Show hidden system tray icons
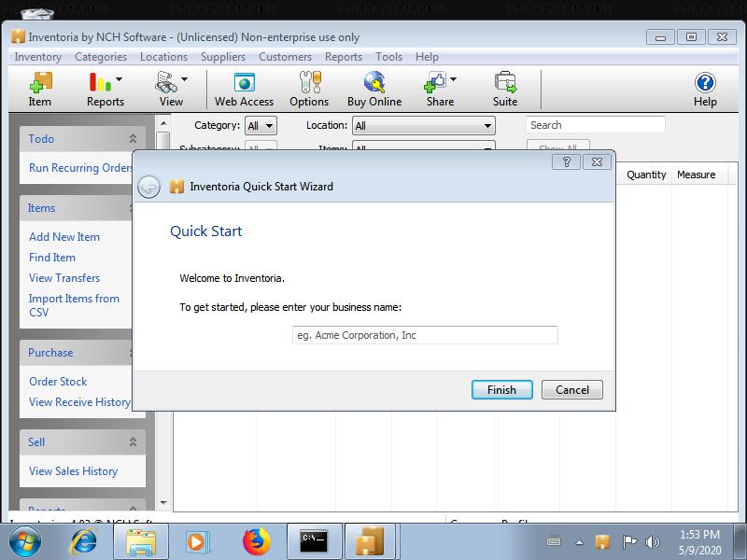This screenshot has width=747, height=560. (x=579, y=542)
